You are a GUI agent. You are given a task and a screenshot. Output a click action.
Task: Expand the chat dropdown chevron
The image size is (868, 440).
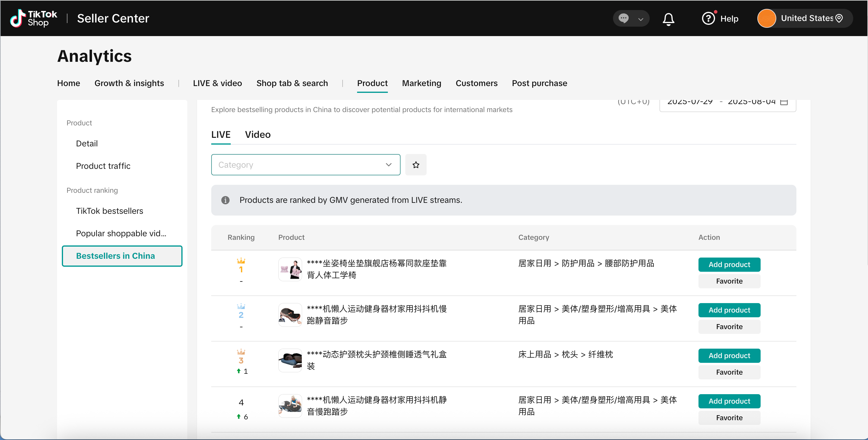pos(640,19)
